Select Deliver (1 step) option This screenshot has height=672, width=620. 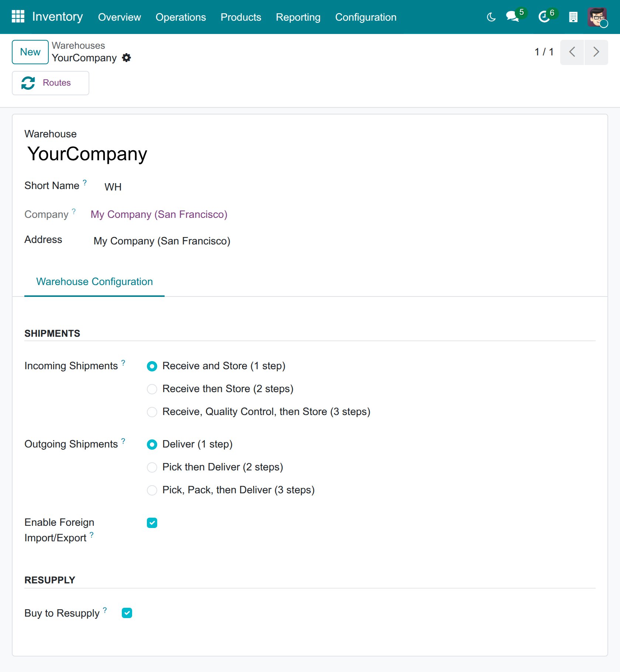click(x=152, y=445)
